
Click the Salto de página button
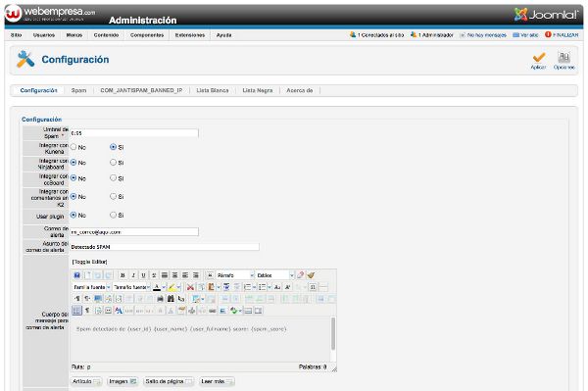[x=169, y=381]
